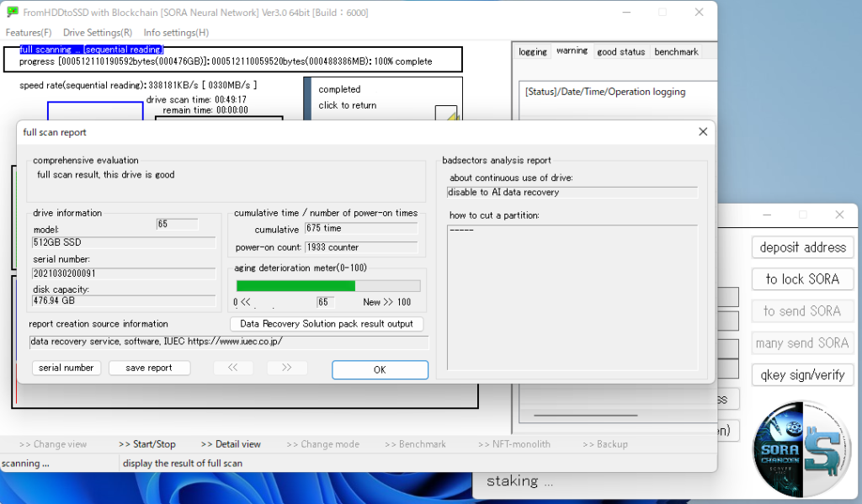Click the 'full scan result, this drive is good' text

point(105,175)
